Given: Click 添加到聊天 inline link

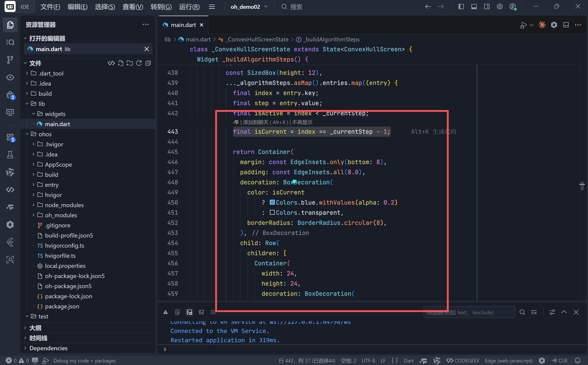Looking at the screenshot, I should [x=255, y=122].
